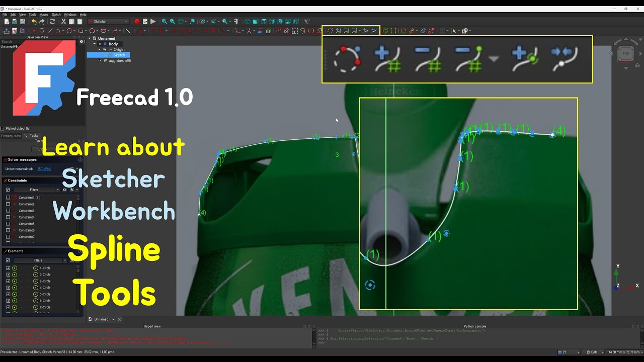Check the Constraint1 checkbox
Screen dimensions: 644x362
click(x=8, y=198)
